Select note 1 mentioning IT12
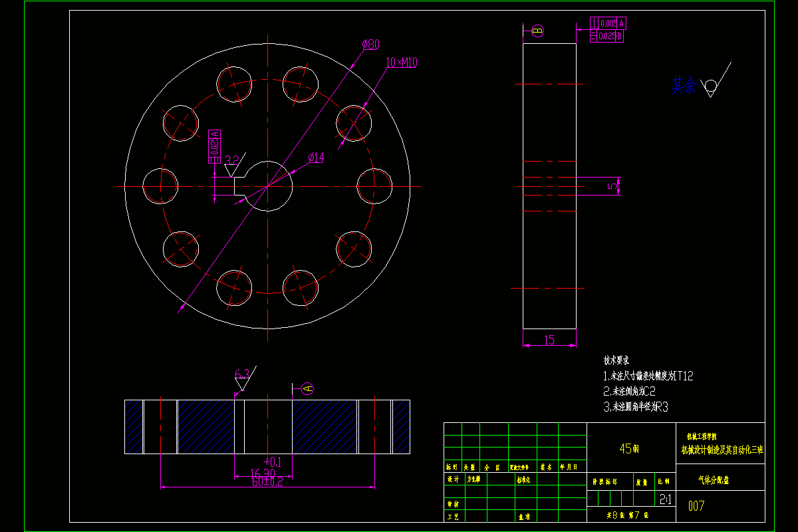Image resolution: width=798 pixels, height=532 pixels. (x=648, y=376)
